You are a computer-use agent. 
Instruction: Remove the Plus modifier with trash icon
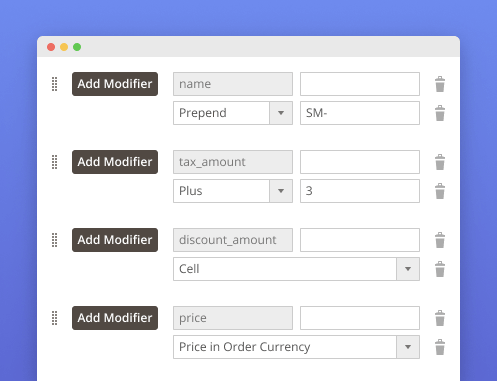(440, 191)
